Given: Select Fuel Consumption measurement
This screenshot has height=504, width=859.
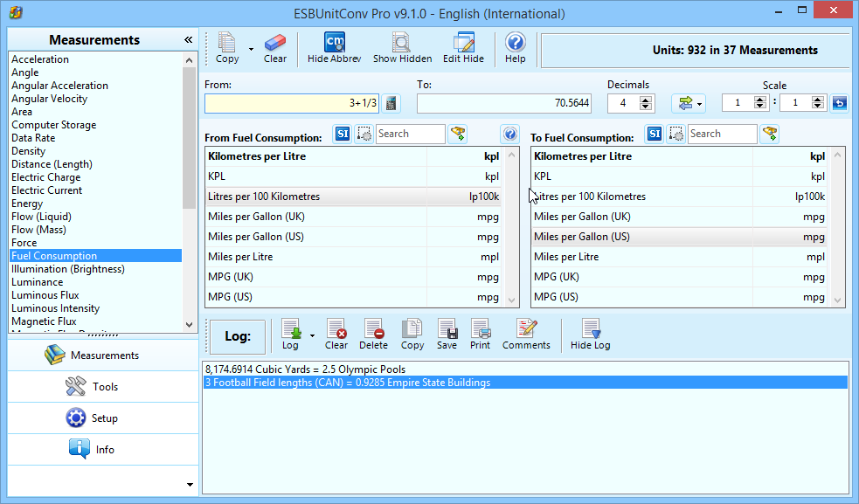Looking at the screenshot, I should coord(96,256).
